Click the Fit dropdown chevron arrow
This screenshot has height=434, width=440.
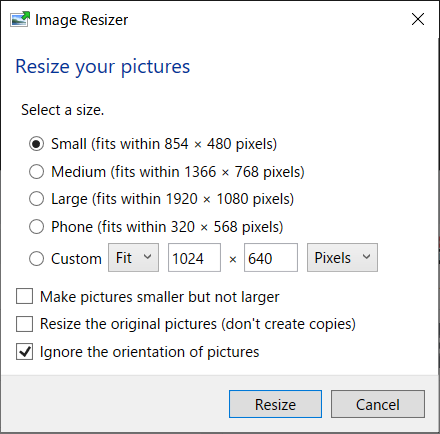(147, 257)
